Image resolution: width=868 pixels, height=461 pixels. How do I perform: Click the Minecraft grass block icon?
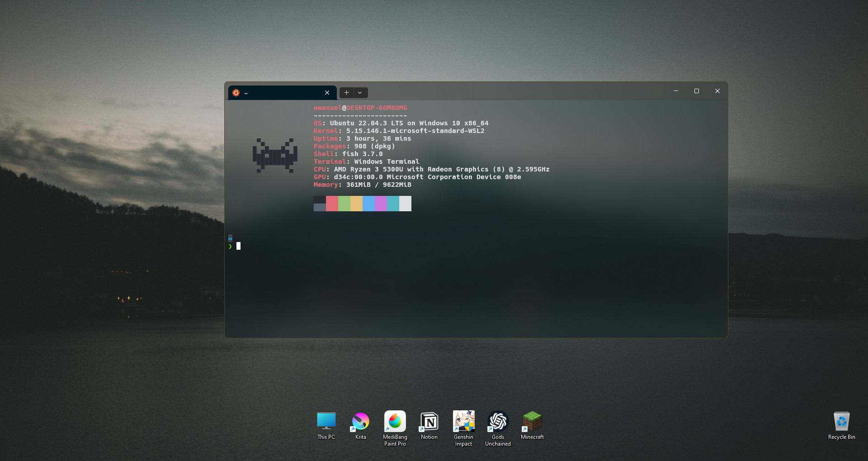(532, 422)
